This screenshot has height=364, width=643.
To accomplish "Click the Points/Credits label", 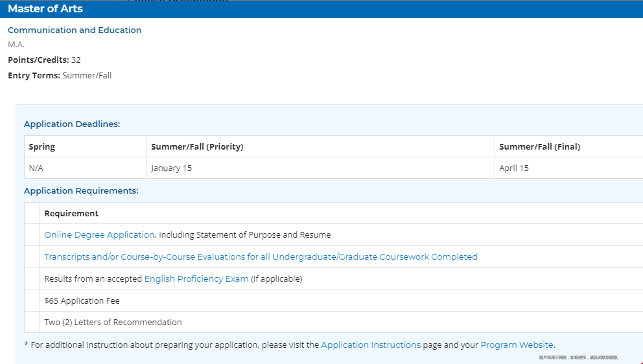I will click(38, 60).
